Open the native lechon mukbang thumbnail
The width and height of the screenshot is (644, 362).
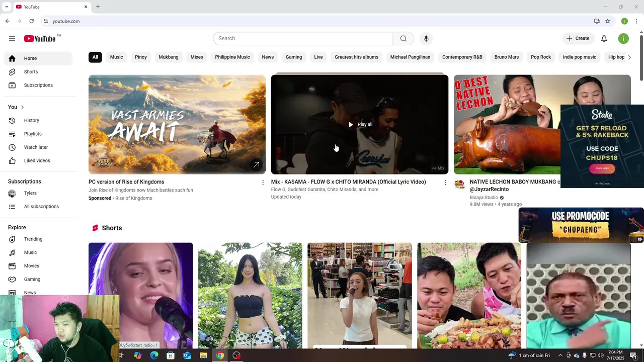coord(507,125)
